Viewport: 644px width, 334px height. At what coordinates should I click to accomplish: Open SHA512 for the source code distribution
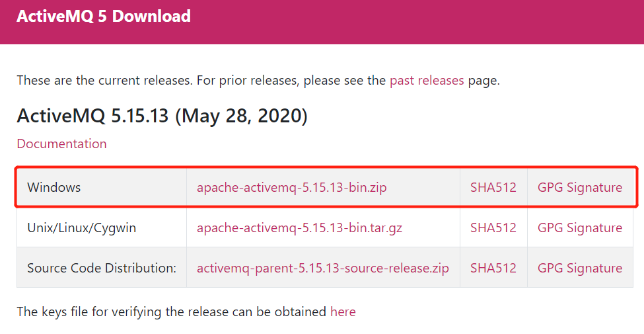click(x=493, y=268)
